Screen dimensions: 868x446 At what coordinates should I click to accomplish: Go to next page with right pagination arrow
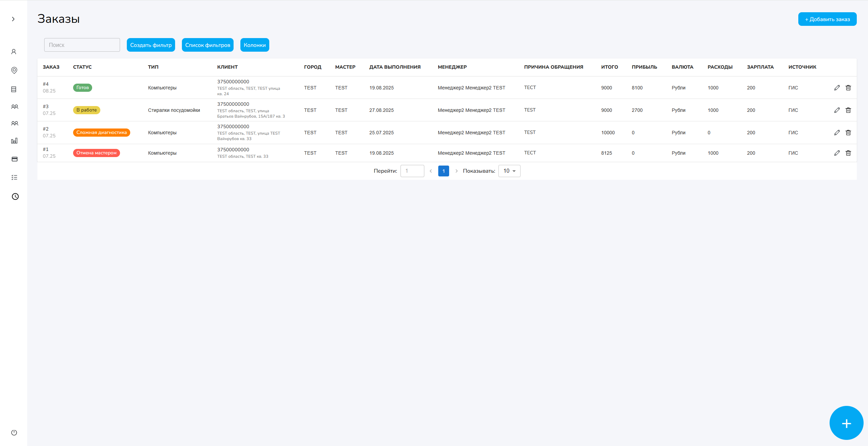(456, 171)
